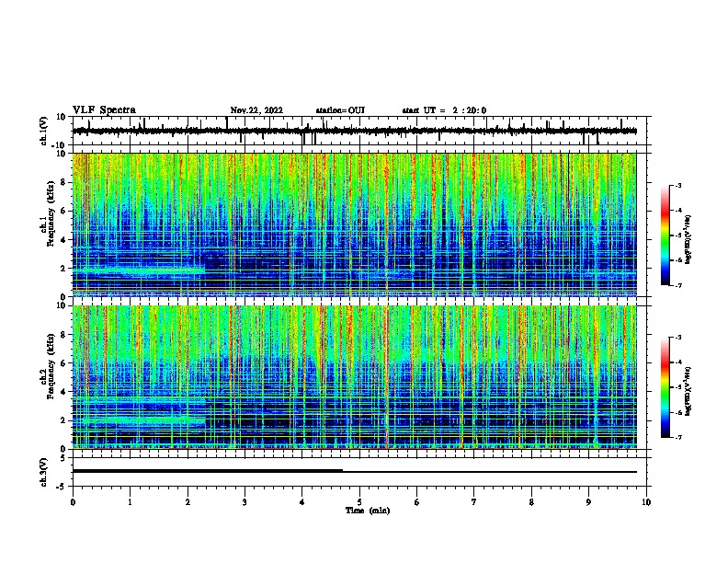
Task: Click the date text "Nov.22, 2022"
Action: pos(256,110)
